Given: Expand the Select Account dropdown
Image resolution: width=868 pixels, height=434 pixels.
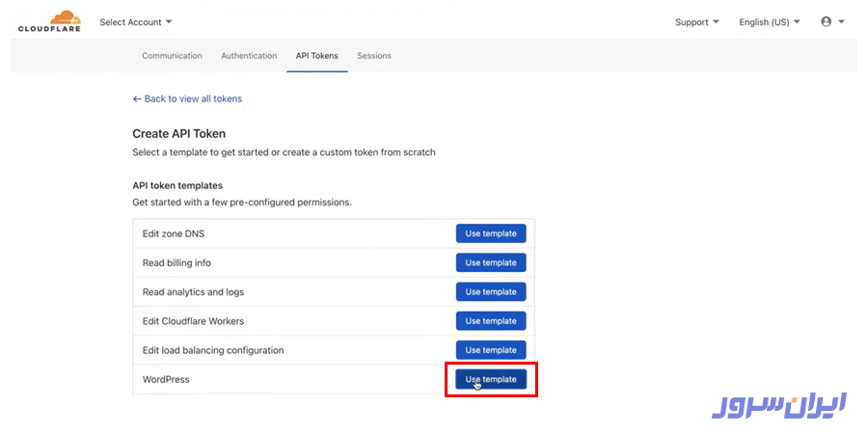Looking at the screenshot, I should pos(136,22).
